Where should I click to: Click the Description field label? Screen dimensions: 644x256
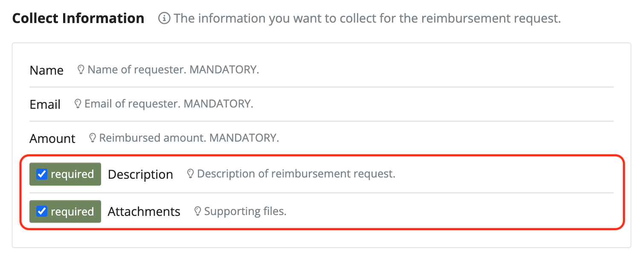click(x=140, y=175)
